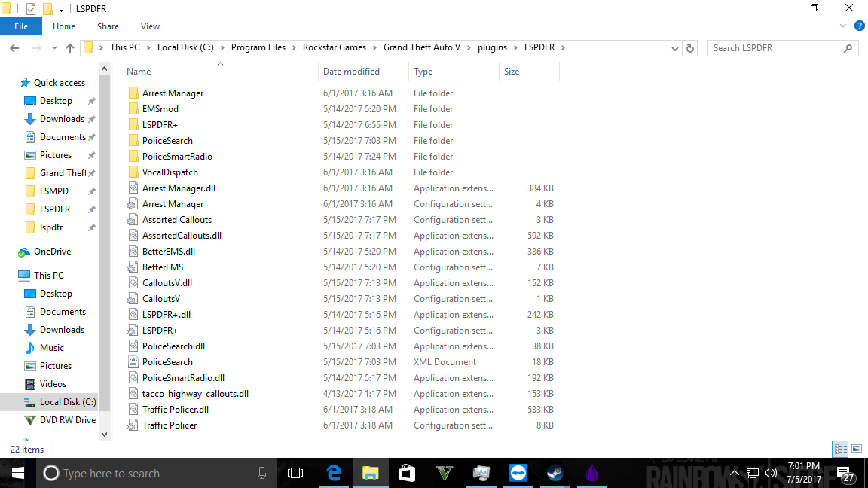Click Grand Theft Auto V breadcrumb
868x488 pixels.
(x=422, y=47)
